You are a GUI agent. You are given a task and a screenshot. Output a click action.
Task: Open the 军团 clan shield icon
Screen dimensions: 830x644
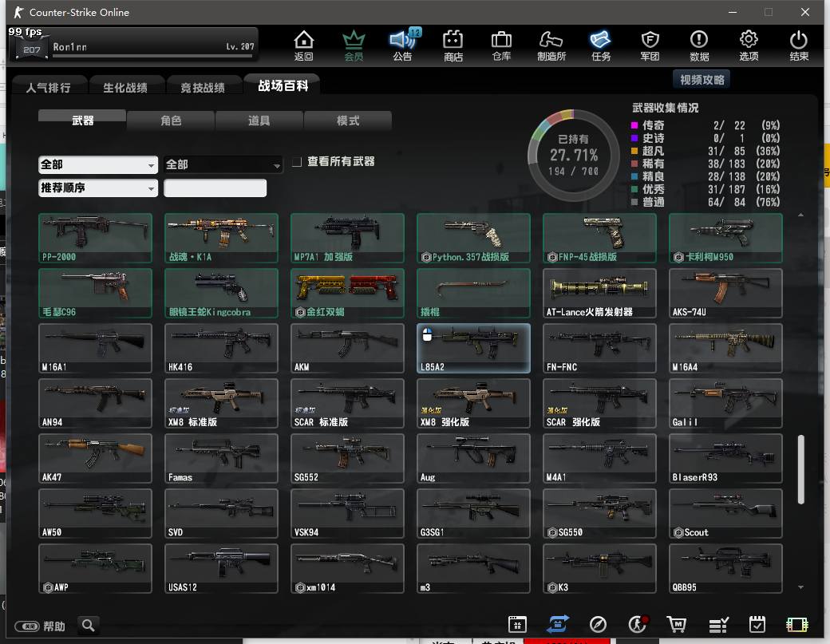tap(650, 45)
